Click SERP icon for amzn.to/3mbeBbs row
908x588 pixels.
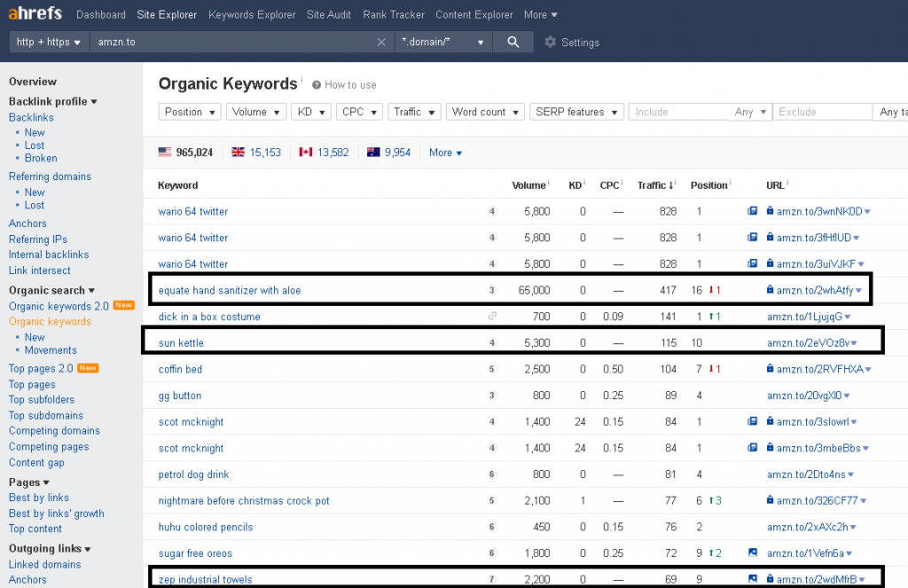point(752,447)
